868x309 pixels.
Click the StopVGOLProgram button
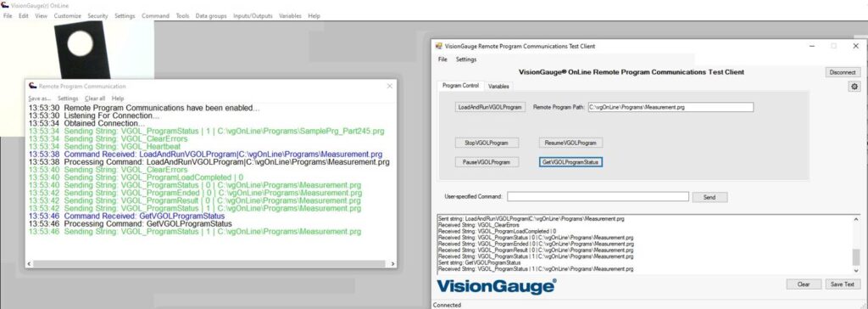[x=487, y=143]
